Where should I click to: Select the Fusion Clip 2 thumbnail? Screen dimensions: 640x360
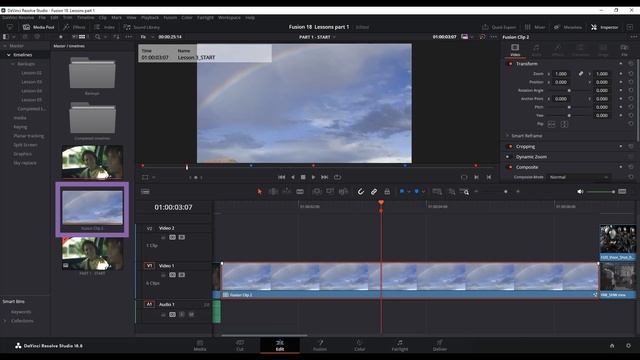coord(92,208)
